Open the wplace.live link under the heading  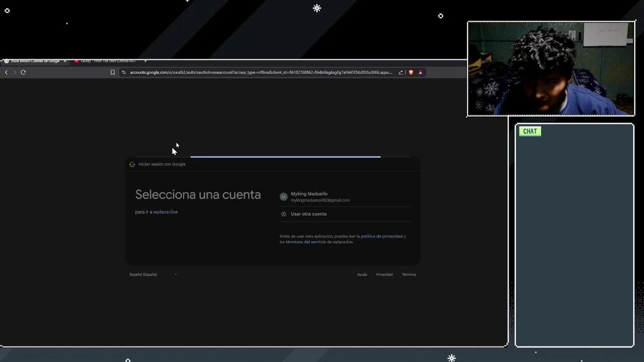pyautogui.click(x=166, y=212)
